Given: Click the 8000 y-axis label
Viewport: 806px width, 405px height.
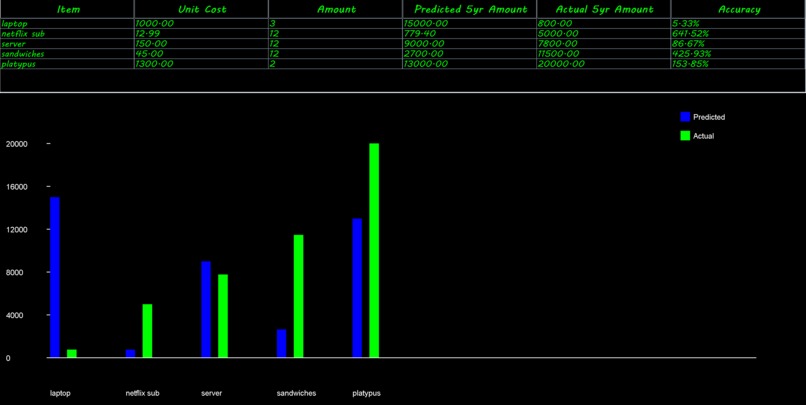Looking at the screenshot, I should 16,272.
